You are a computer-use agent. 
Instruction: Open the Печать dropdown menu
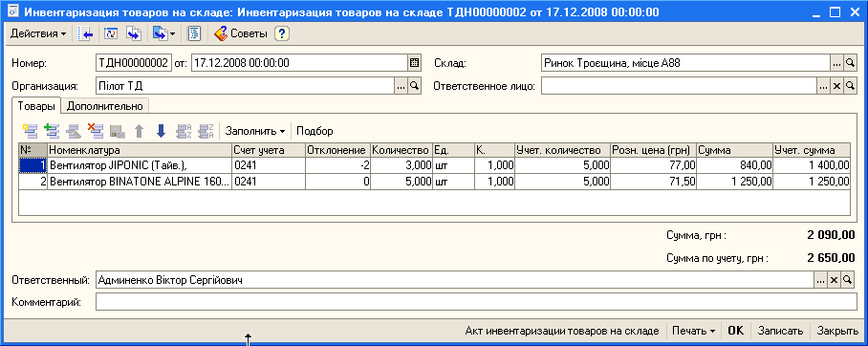click(693, 331)
